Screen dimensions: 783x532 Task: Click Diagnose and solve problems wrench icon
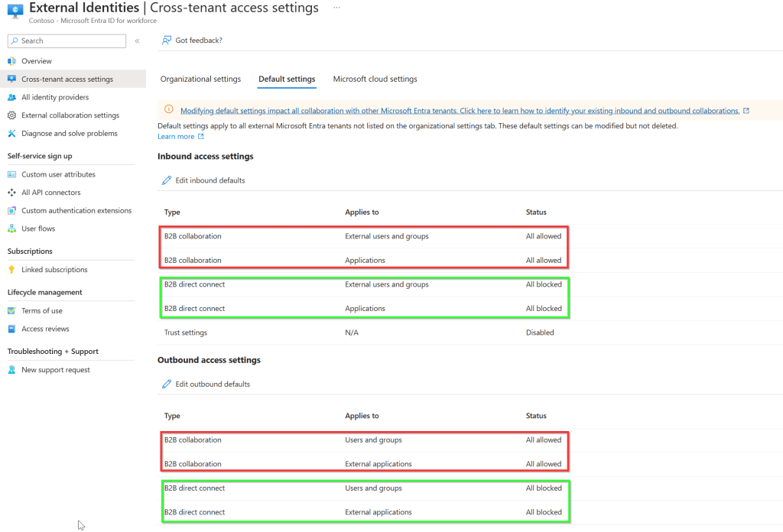point(11,134)
